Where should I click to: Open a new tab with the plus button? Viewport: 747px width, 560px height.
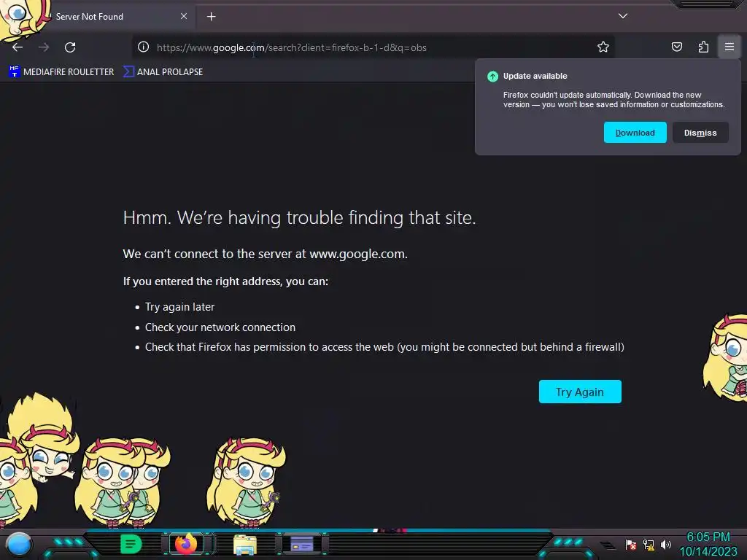click(x=211, y=17)
